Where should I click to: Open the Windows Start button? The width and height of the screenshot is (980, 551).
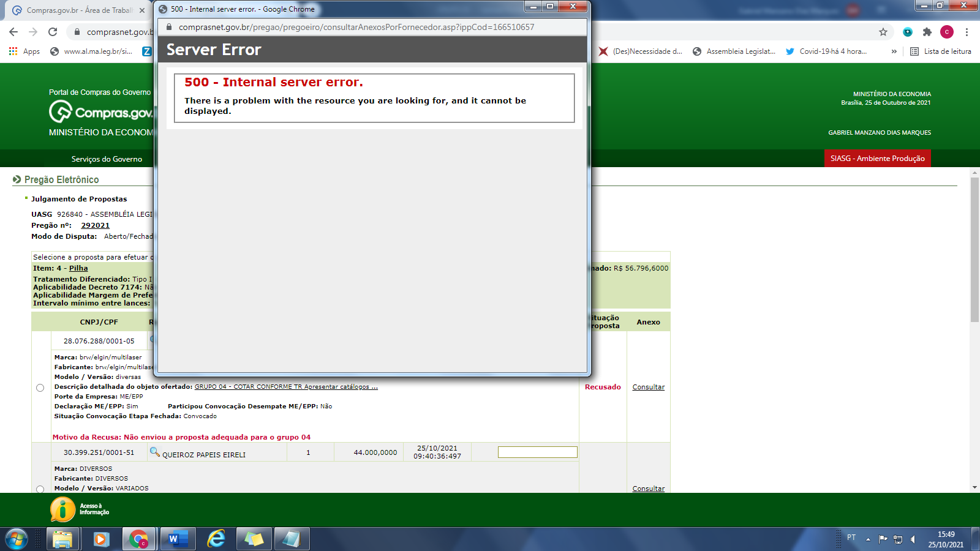pyautogui.click(x=16, y=539)
